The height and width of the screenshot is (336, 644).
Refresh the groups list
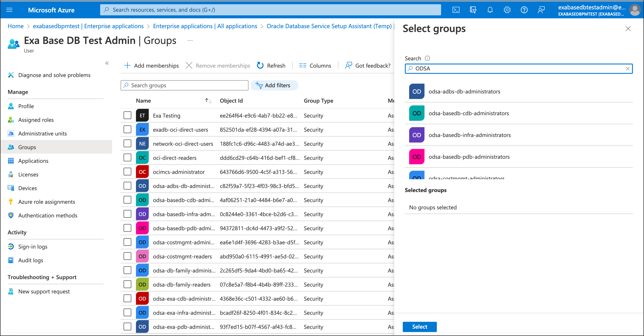271,65
